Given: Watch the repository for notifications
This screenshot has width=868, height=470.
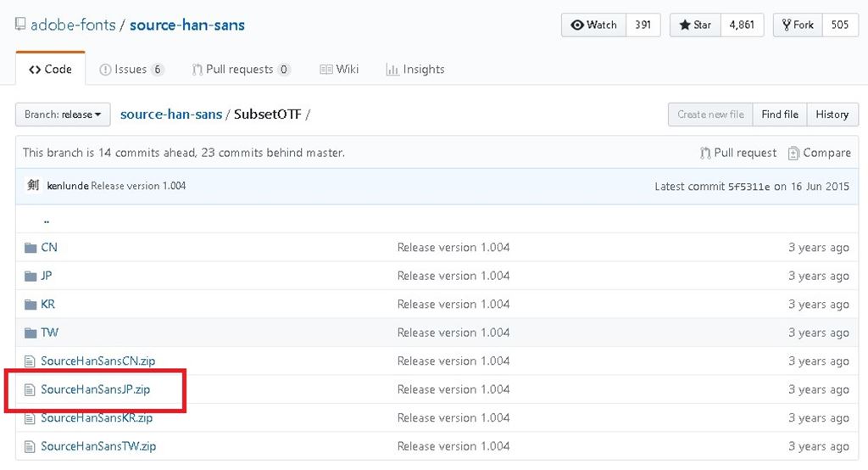Looking at the screenshot, I should 594,25.
